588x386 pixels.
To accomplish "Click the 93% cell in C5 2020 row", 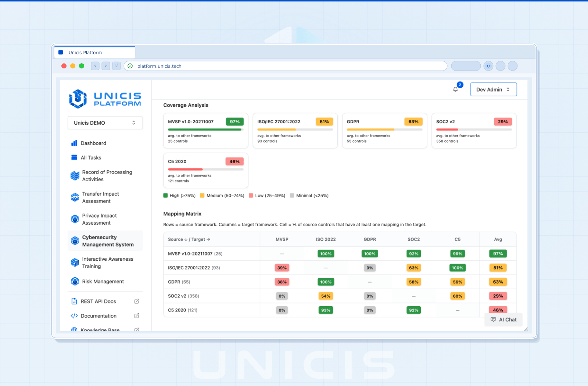I will coord(326,310).
